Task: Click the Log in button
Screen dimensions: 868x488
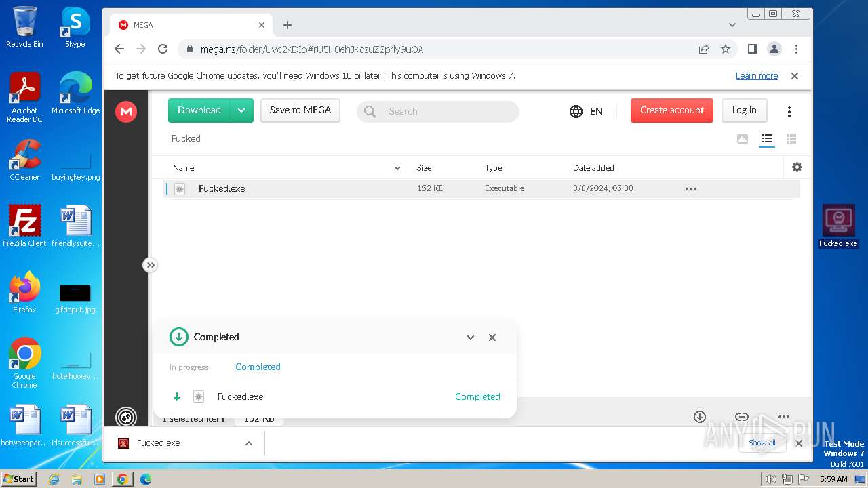Action: pyautogui.click(x=744, y=110)
